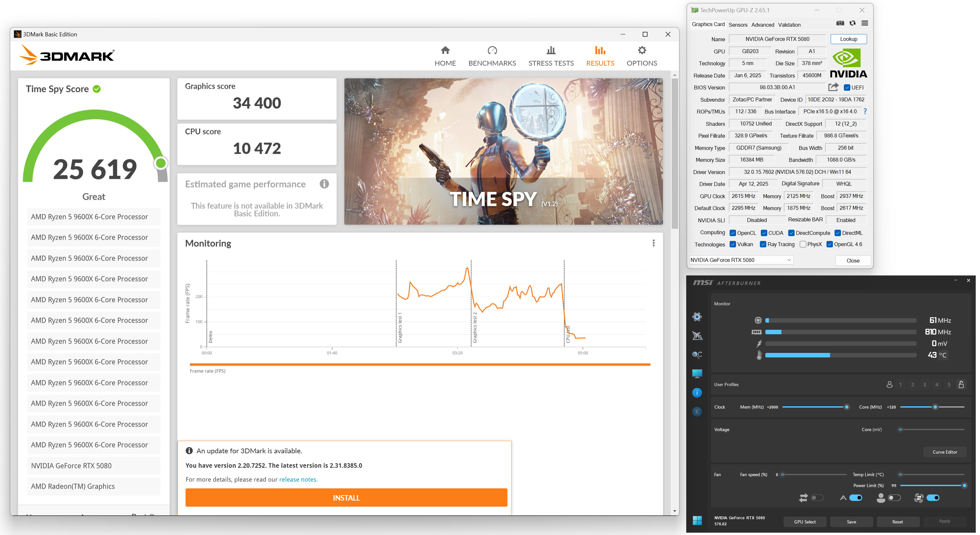Click the GPU-Z screenshot camera icon

pos(840,23)
